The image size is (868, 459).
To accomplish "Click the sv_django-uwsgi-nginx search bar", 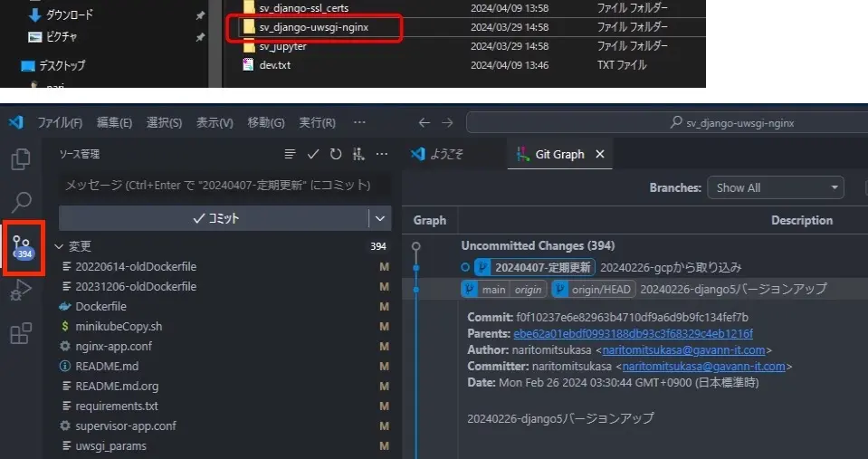I will pyautogui.click(x=667, y=122).
